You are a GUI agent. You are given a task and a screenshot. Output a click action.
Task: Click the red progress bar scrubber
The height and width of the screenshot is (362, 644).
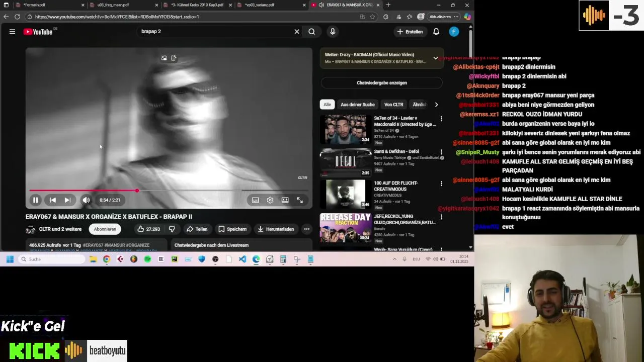[137, 191]
